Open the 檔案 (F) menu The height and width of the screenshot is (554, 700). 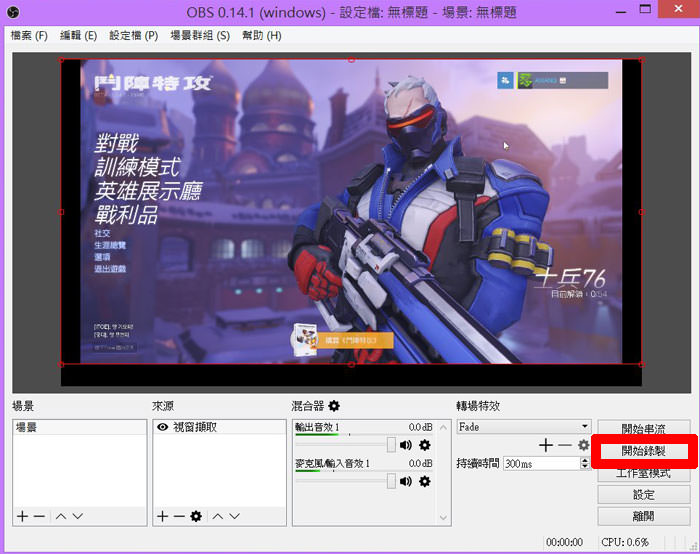coord(29,35)
